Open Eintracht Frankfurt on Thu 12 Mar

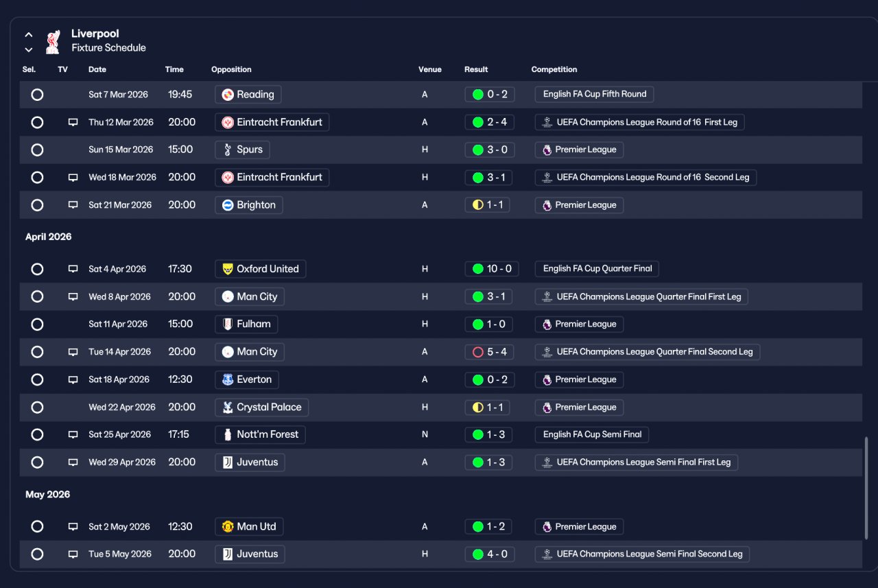272,122
